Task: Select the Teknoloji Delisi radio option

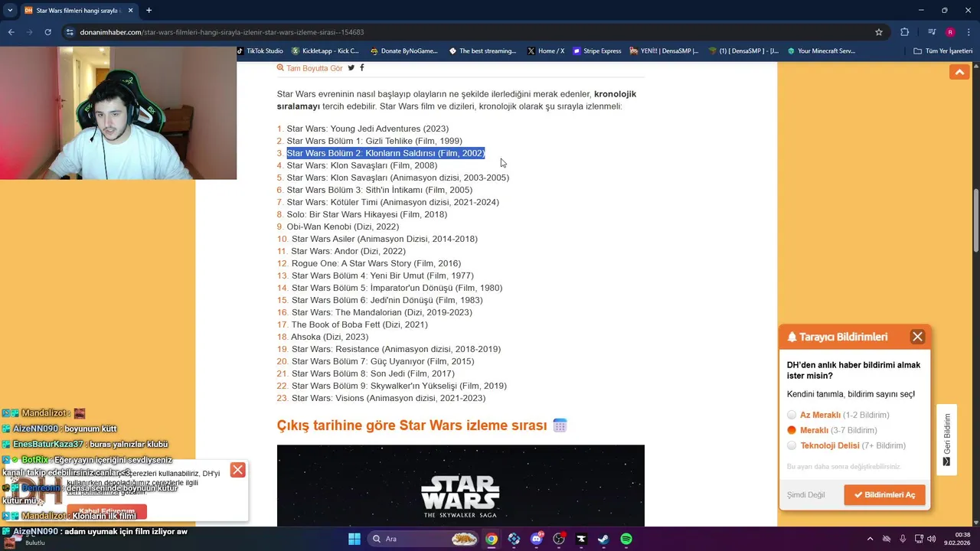Action: click(792, 445)
